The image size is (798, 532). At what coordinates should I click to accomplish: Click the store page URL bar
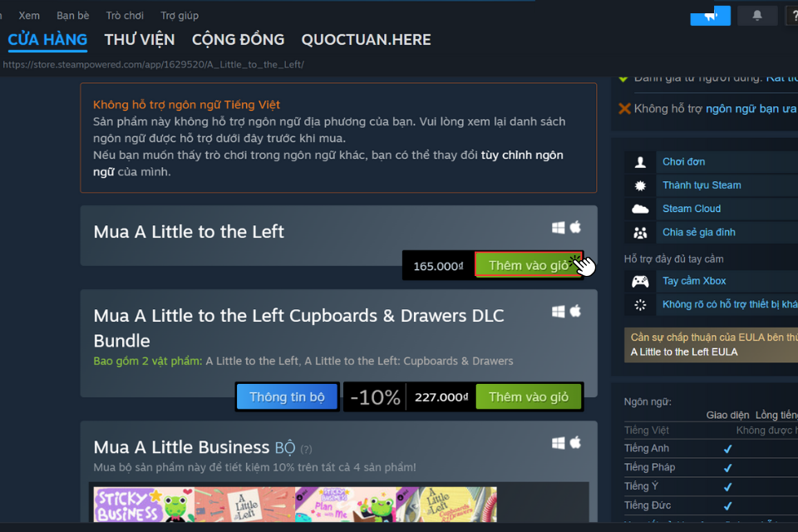pos(153,65)
